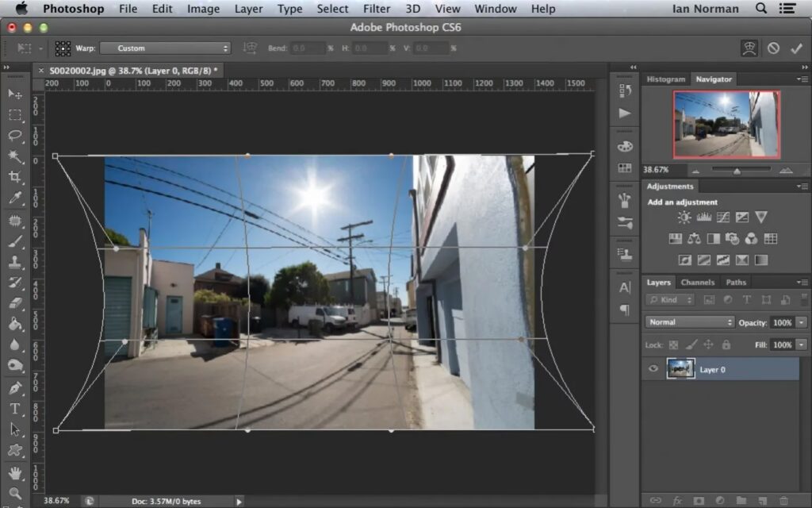
Task: Select the Lasso tool
Action: pyautogui.click(x=15, y=136)
